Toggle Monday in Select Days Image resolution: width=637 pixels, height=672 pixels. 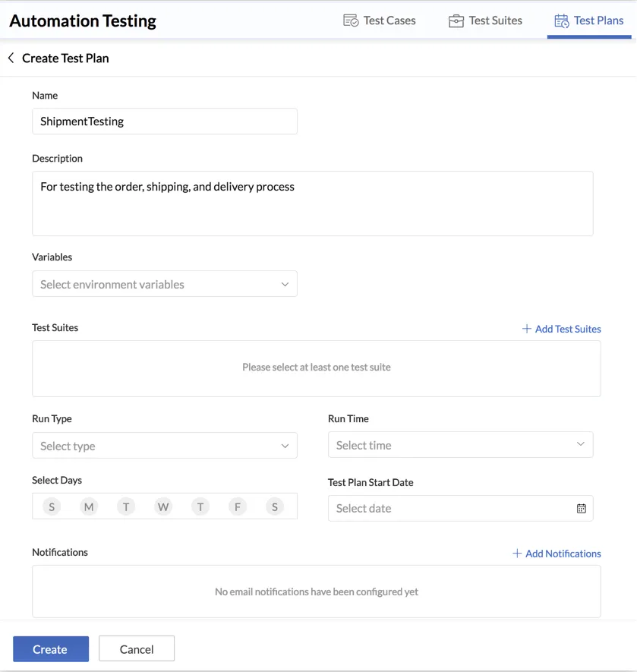click(x=89, y=507)
